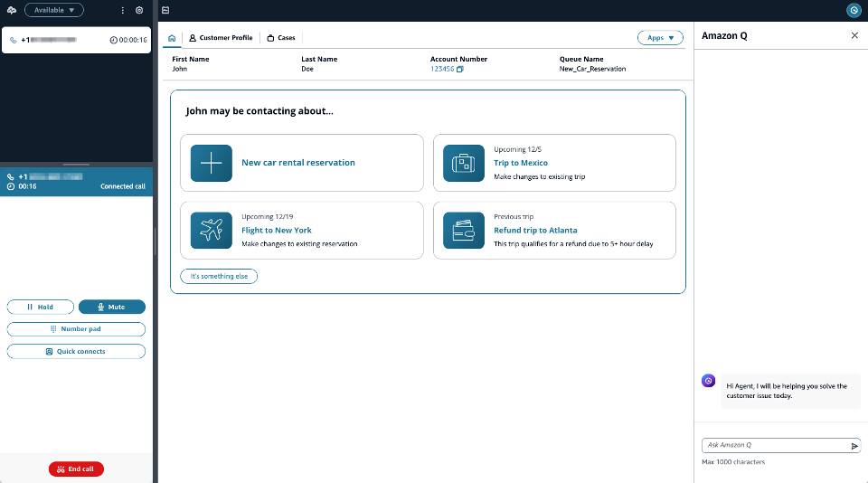Open Quick connects
This screenshot has height=483, width=868.
click(x=76, y=351)
